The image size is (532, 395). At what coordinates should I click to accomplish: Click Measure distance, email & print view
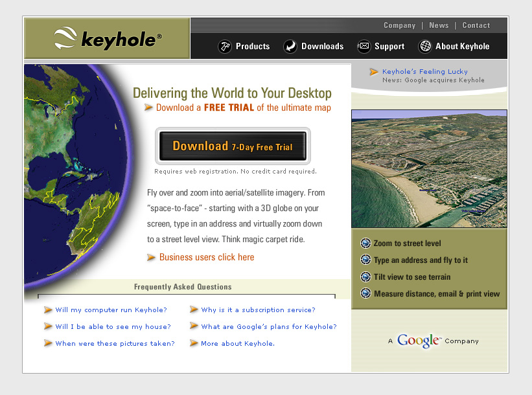437,294
